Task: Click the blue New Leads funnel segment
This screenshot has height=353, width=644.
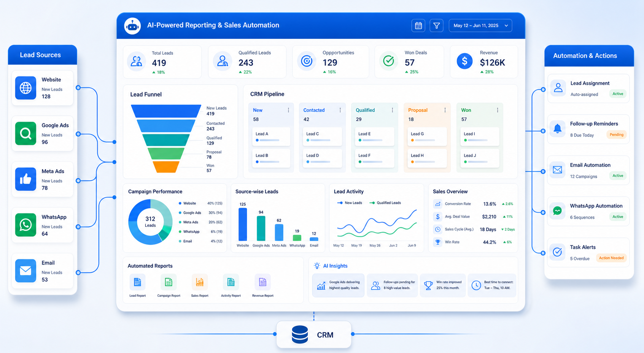Action: pyautogui.click(x=166, y=111)
